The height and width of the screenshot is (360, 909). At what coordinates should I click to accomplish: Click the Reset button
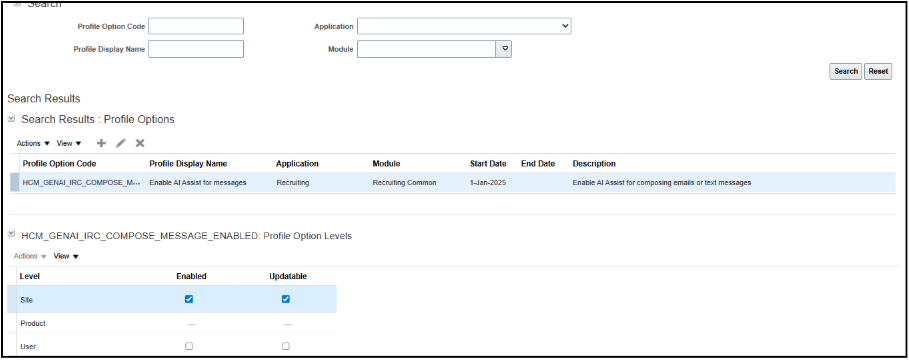pos(878,71)
